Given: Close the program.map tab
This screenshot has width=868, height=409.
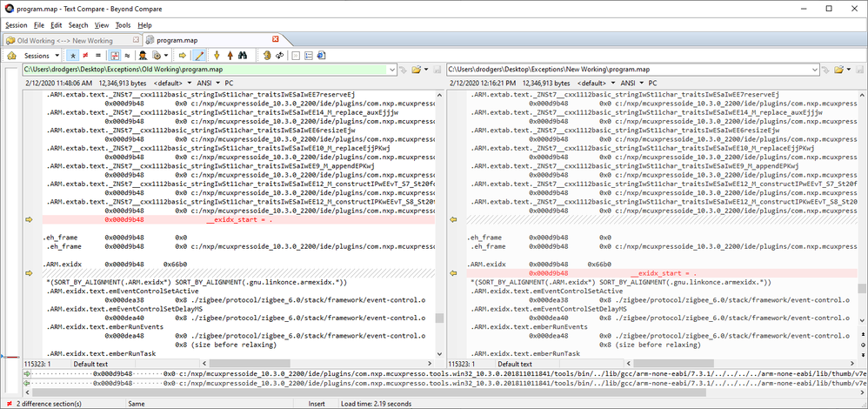Looking at the screenshot, I should 276,39.
